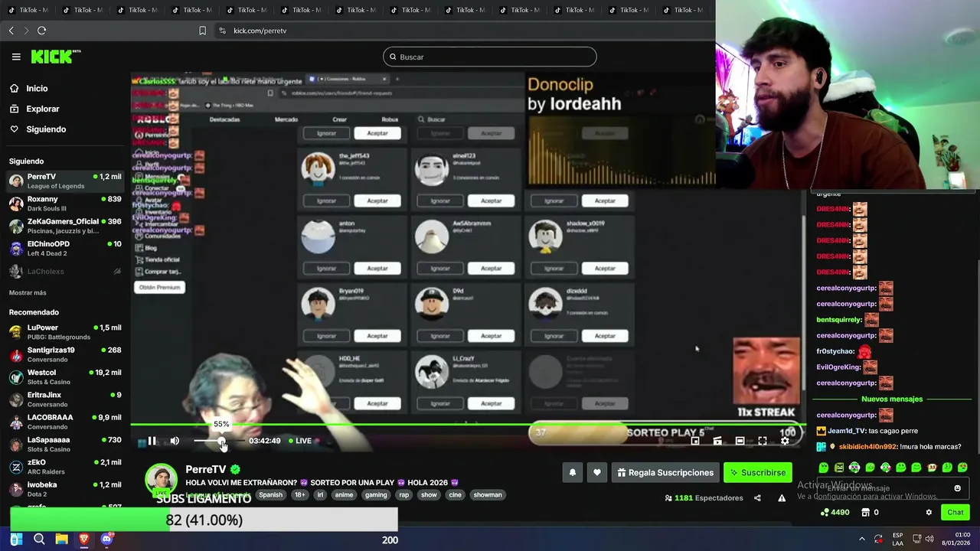Expand Mostrar más under Siguiendo

point(28,293)
